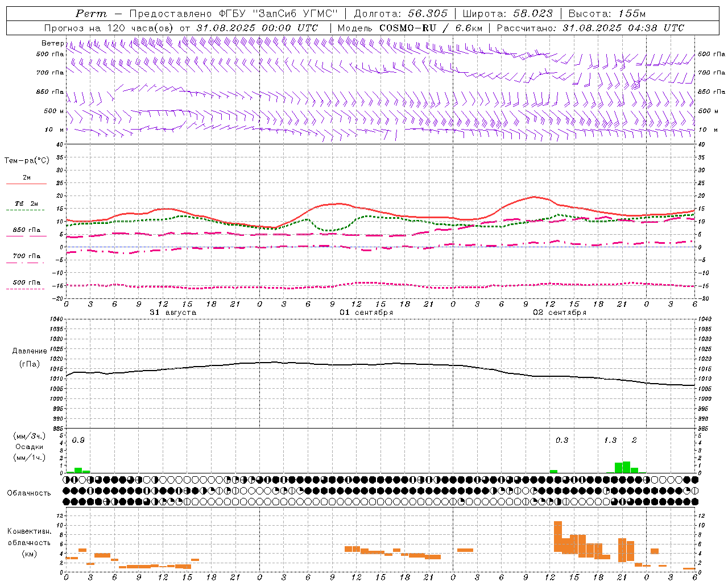This screenshot has width=728, height=582.
Task: Click the latitude value Широта: 58.023
Action: click(x=507, y=14)
